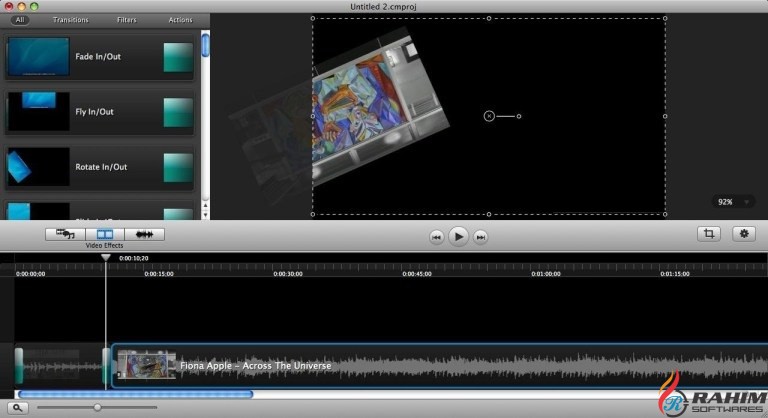Click the timeline zoom slider knob
Screen dimensions: 768x418
tap(97, 407)
